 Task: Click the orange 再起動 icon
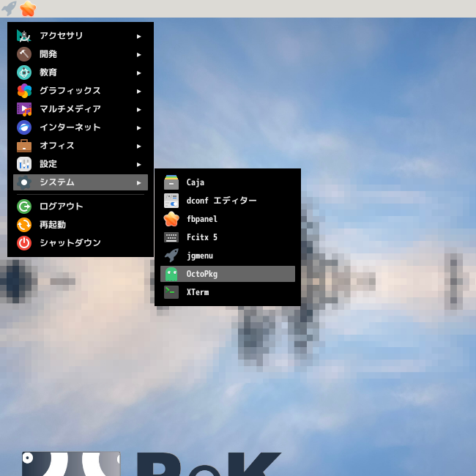point(24,225)
